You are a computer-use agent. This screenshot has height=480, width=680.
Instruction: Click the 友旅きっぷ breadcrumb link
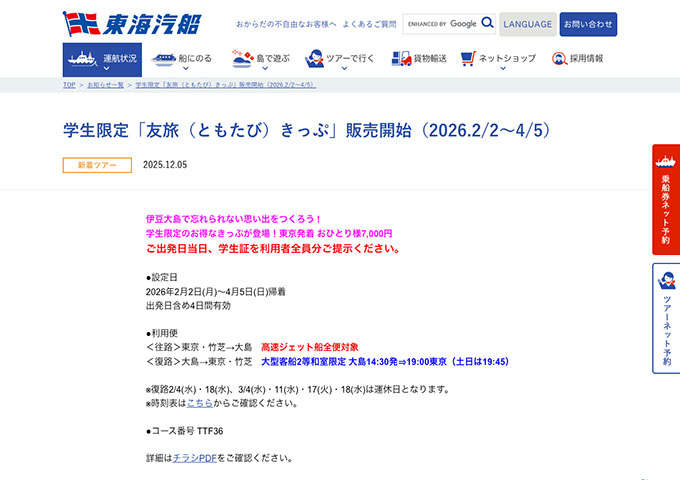[x=226, y=85]
